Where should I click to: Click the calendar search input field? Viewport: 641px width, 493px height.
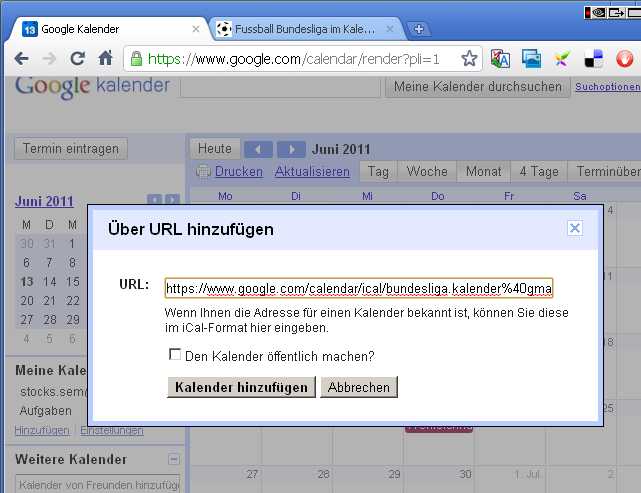point(280,87)
